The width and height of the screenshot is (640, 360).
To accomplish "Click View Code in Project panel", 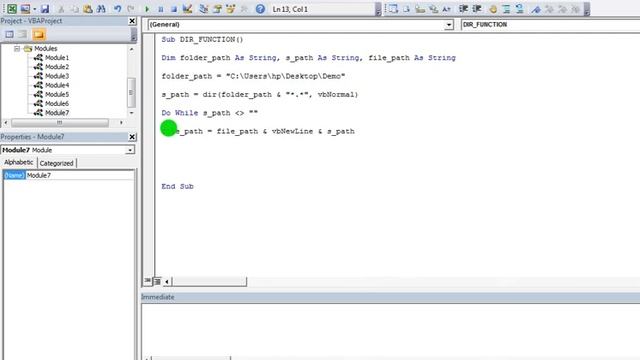I will (9, 35).
